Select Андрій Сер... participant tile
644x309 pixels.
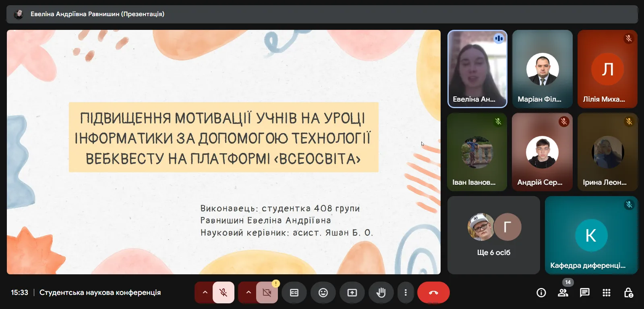click(x=543, y=152)
